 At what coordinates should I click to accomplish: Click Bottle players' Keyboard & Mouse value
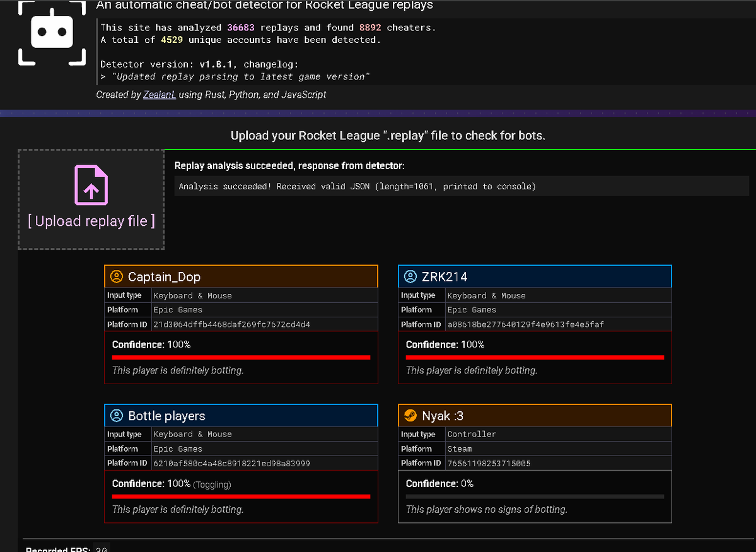(x=192, y=434)
